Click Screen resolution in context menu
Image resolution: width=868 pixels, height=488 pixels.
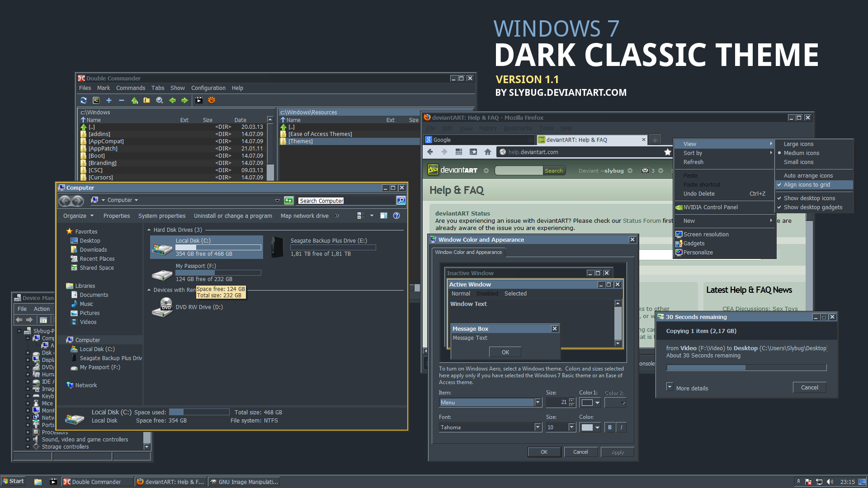pos(725,235)
